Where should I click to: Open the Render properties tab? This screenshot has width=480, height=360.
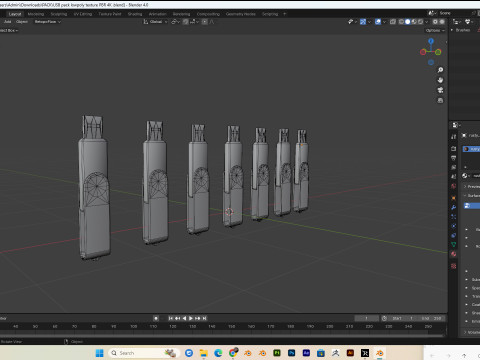click(454, 148)
